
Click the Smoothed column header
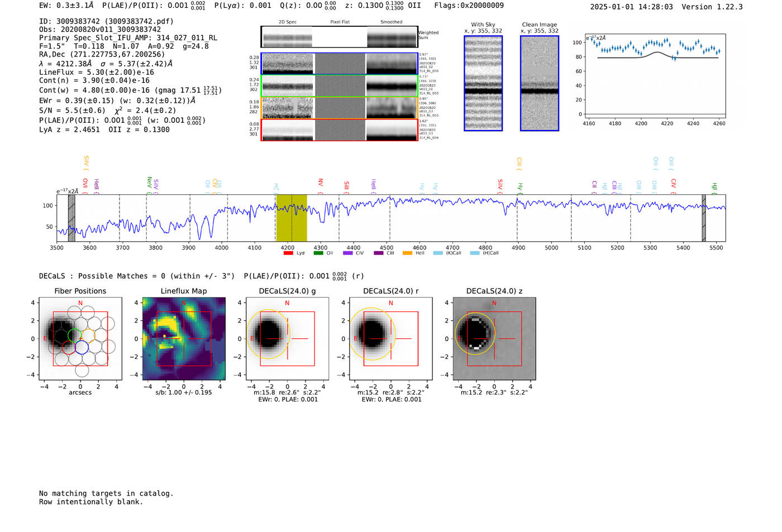pos(391,22)
